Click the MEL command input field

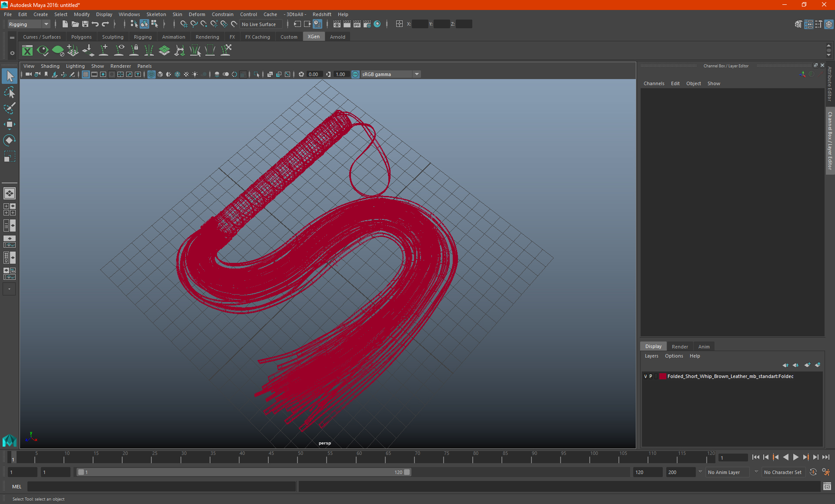[x=161, y=487]
